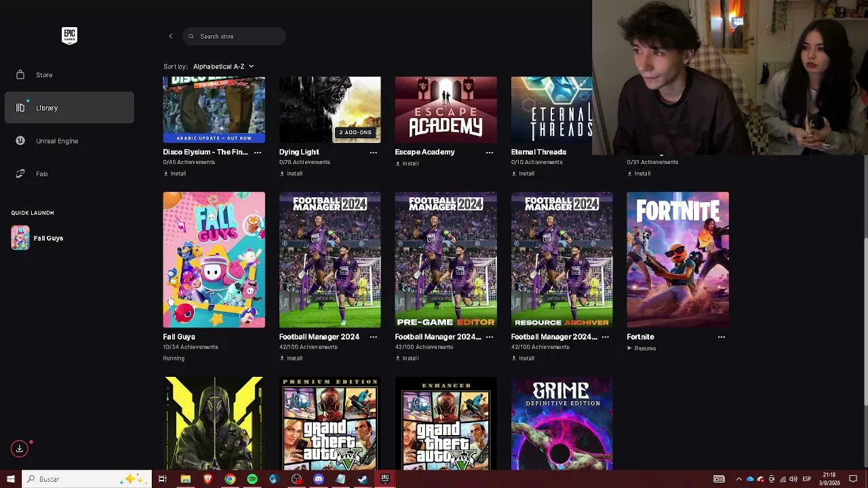Open network settings from the tray
The height and width of the screenshot is (488, 868).
point(782,479)
